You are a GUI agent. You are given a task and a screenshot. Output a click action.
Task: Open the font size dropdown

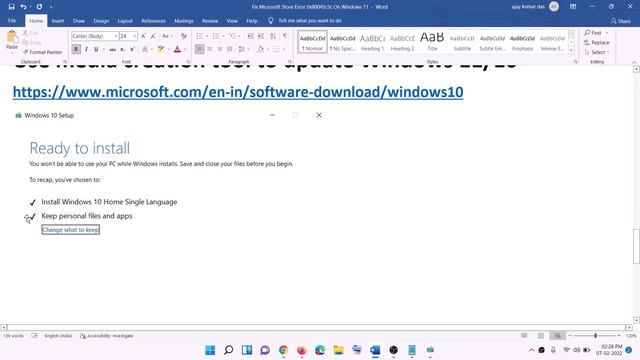tap(135, 36)
